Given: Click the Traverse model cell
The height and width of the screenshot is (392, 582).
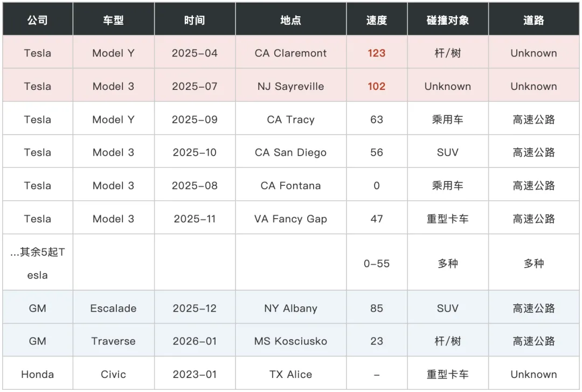Looking at the screenshot, I should (x=114, y=341).
